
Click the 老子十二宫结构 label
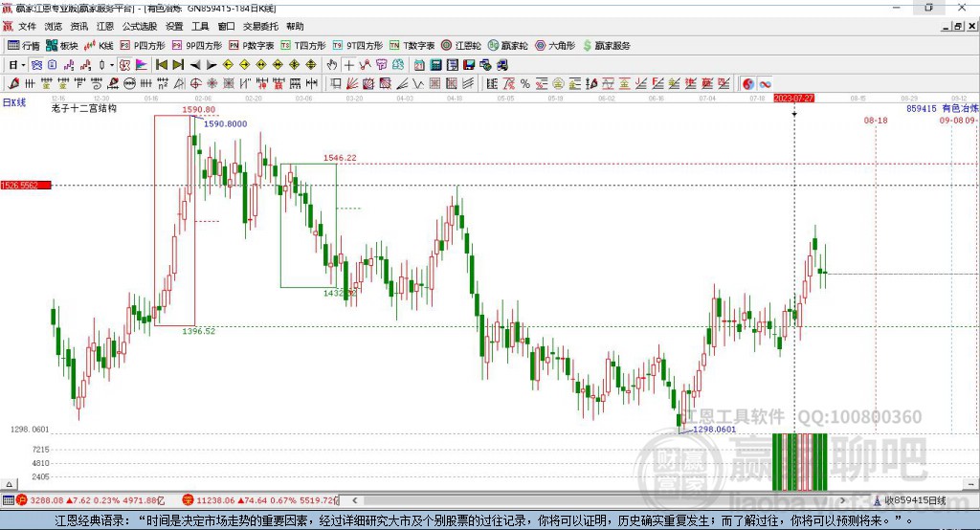tap(84, 108)
